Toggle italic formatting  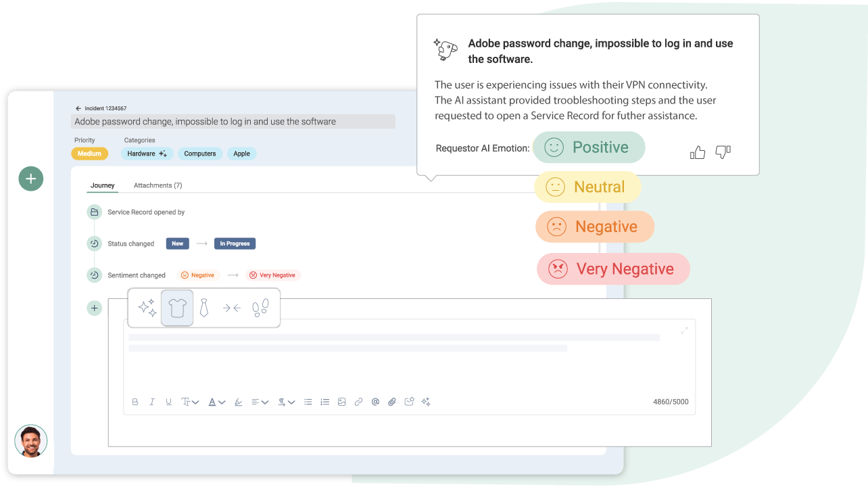point(152,402)
